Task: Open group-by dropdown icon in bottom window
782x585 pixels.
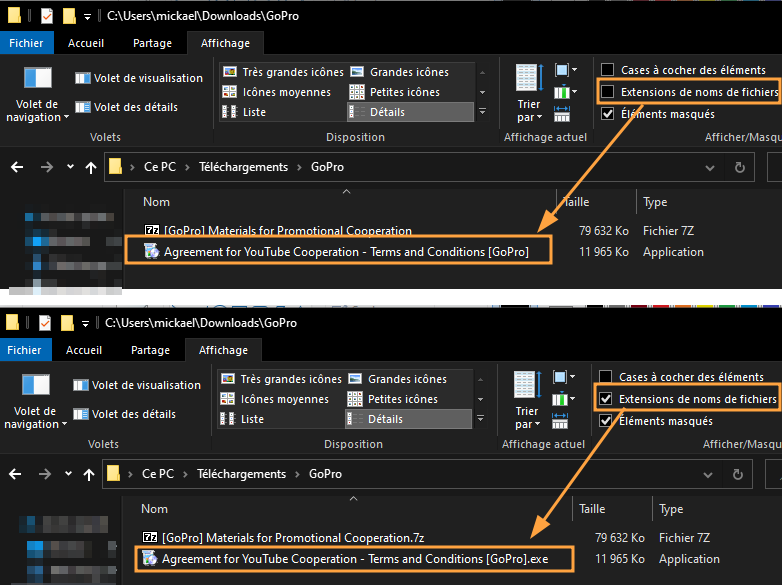Action: pos(564,378)
